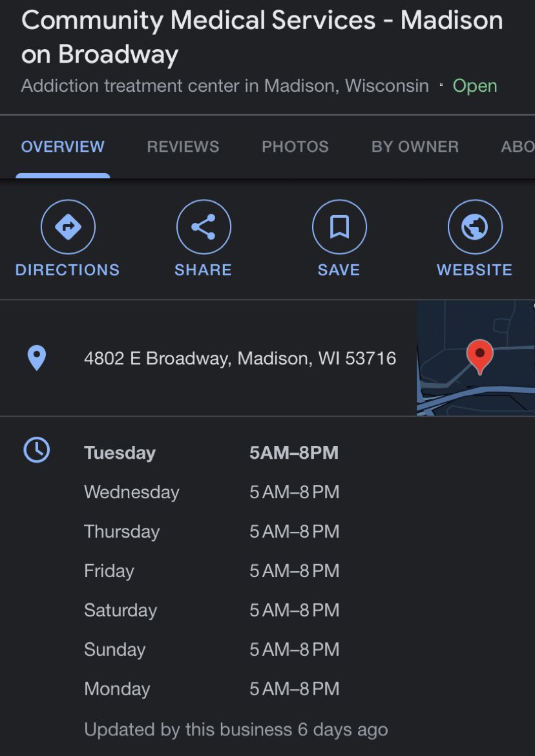Tap the blue location pin icon
Viewport: 535px width, 756px height.
37,358
